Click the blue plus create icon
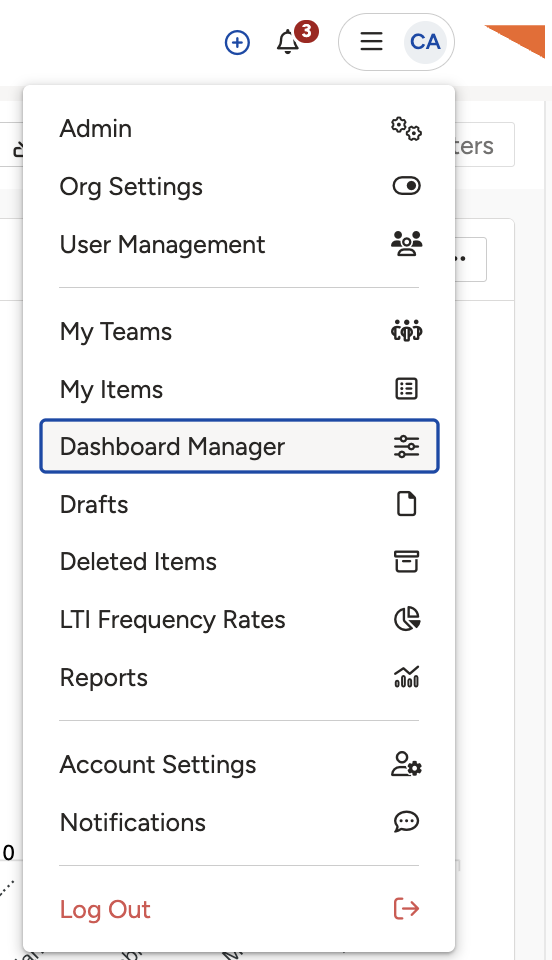Viewport: 552px width, 960px height. [x=237, y=43]
